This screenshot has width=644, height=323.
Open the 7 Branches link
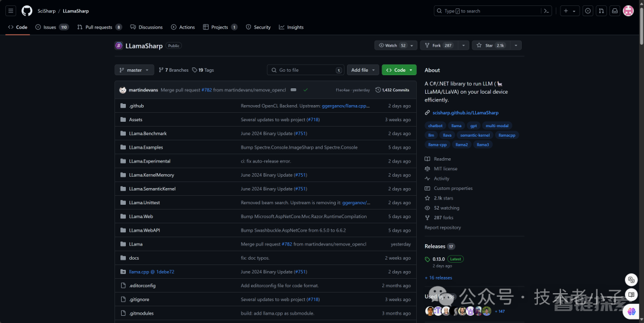(174, 70)
